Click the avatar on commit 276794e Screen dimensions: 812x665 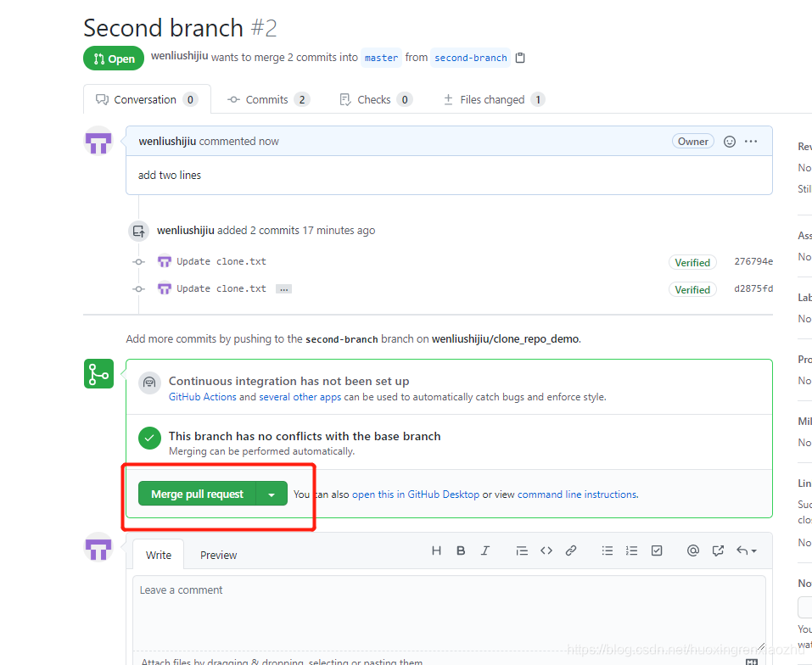click(x=164, y=261)
